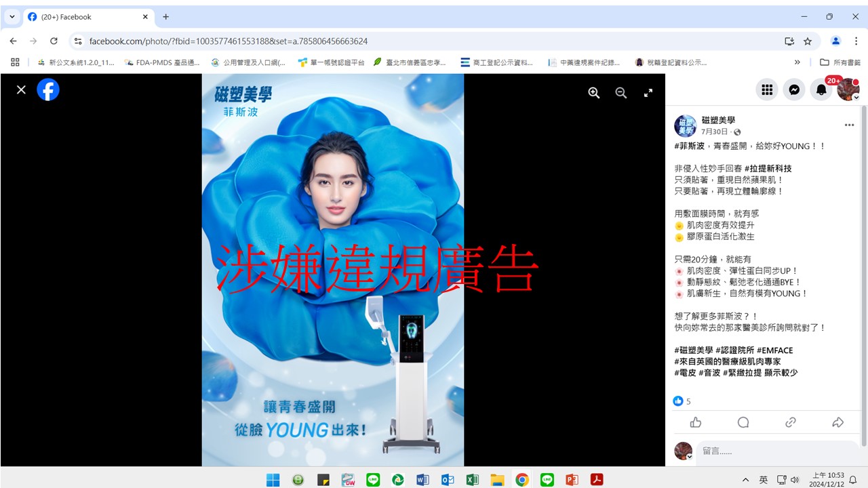Open the post options three-dot menu
The width and height of the screenshot is (868, 488).
(x=849, y=125)
